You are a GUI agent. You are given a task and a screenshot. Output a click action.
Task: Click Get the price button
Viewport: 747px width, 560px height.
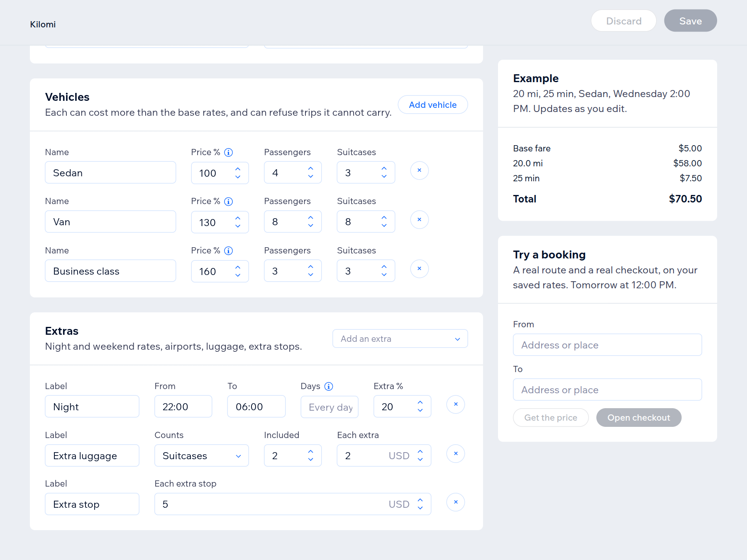click(x=551, y=417)
